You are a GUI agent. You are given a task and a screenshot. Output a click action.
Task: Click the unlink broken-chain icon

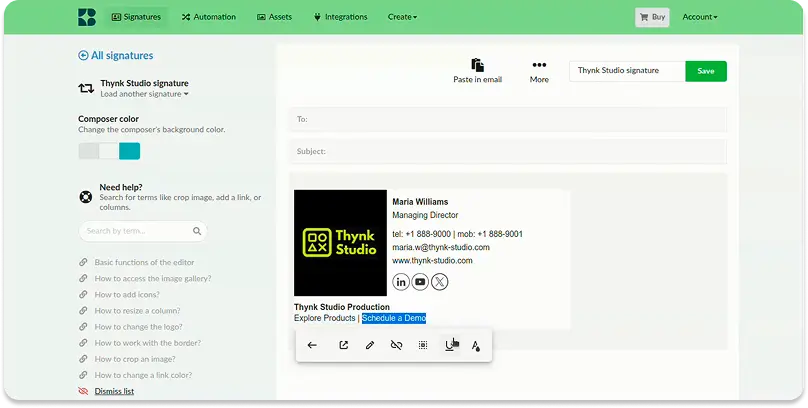(x=396, y=345)
